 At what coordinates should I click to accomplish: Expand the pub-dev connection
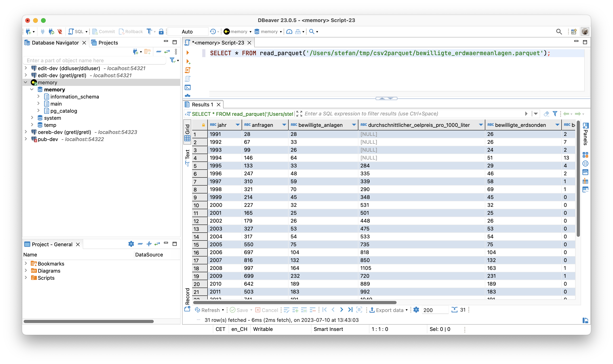pyautogui.click(x=26, y=139)
